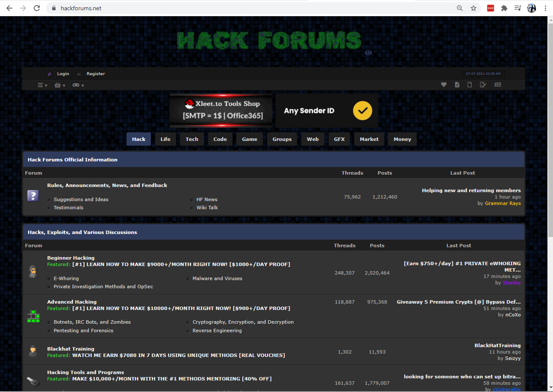Click the address bar showing hackforums.net
The image size is (553, 392).
click(256, 8)
